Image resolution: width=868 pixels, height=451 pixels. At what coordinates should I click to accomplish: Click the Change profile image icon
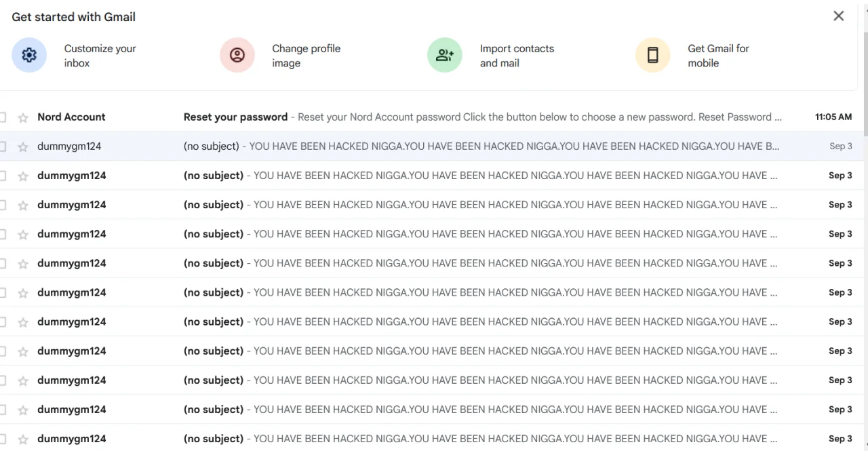point(237,55)
